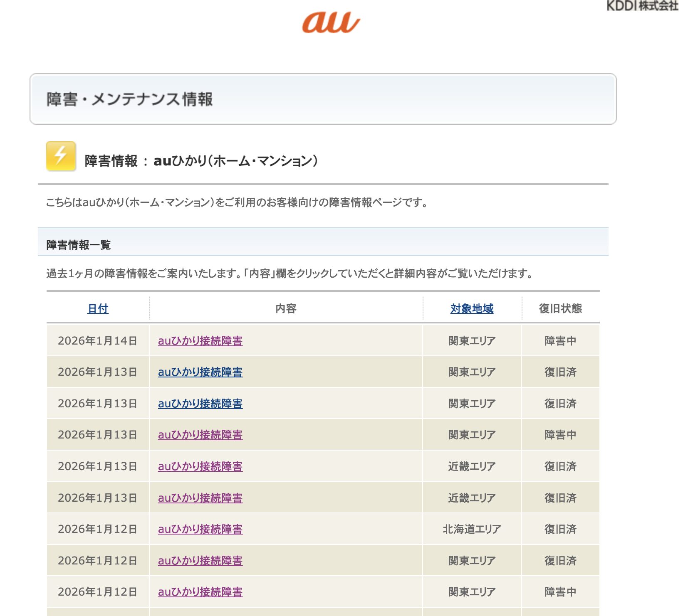Open the second 近畿エリア outage link
The image size is (693, 616).
[x=200, y=498]
